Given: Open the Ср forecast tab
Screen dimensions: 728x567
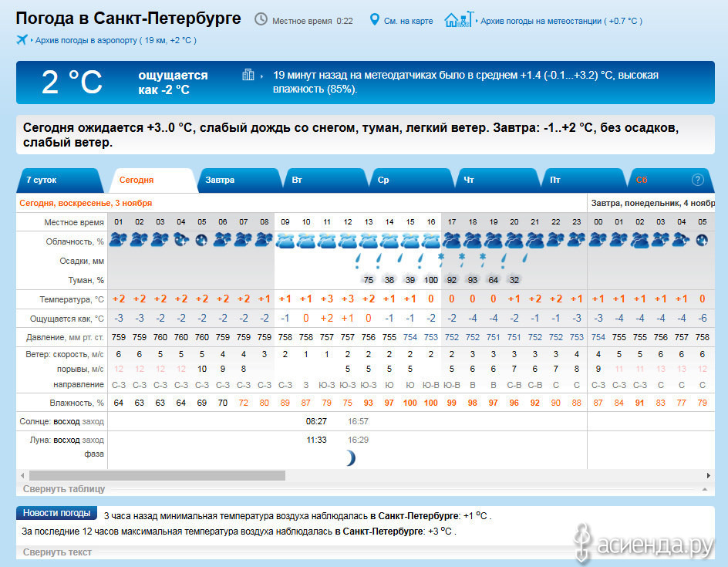Looking at the screenshot, I should point(413,181).
